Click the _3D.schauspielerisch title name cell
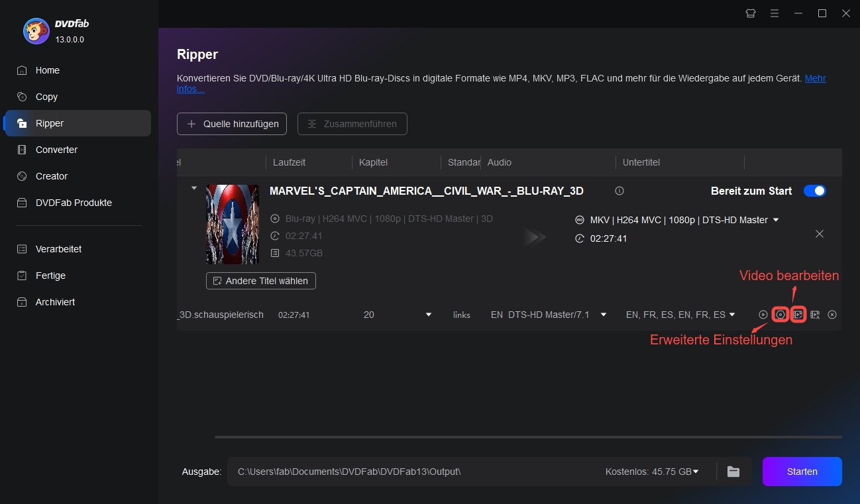 tap(221, 315)
